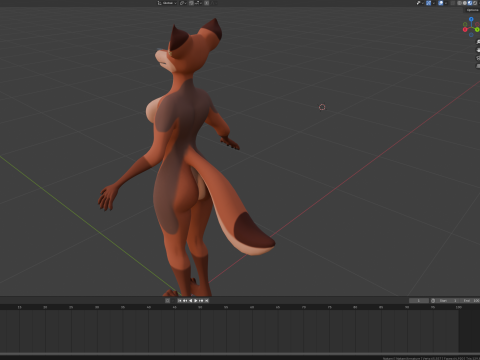Viewport: 480px width, 360px height.
Task: Click the pan view hand icon
Action: pos(478,50)
